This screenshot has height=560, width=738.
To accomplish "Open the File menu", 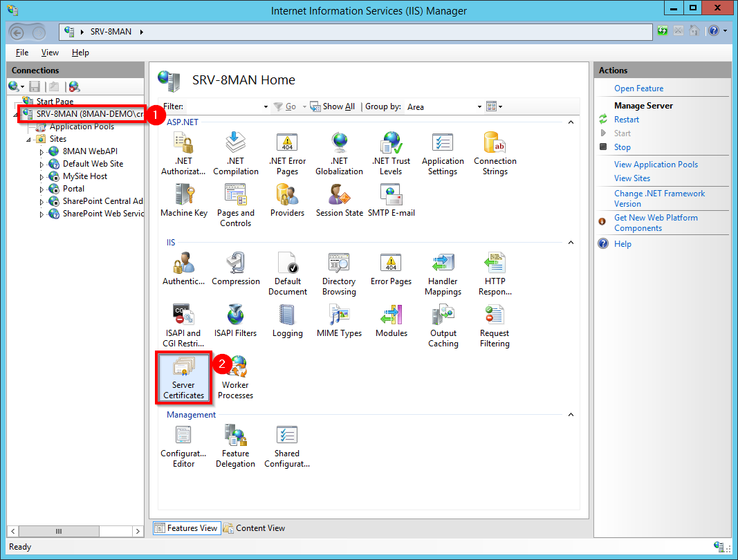I will point(22,53).
